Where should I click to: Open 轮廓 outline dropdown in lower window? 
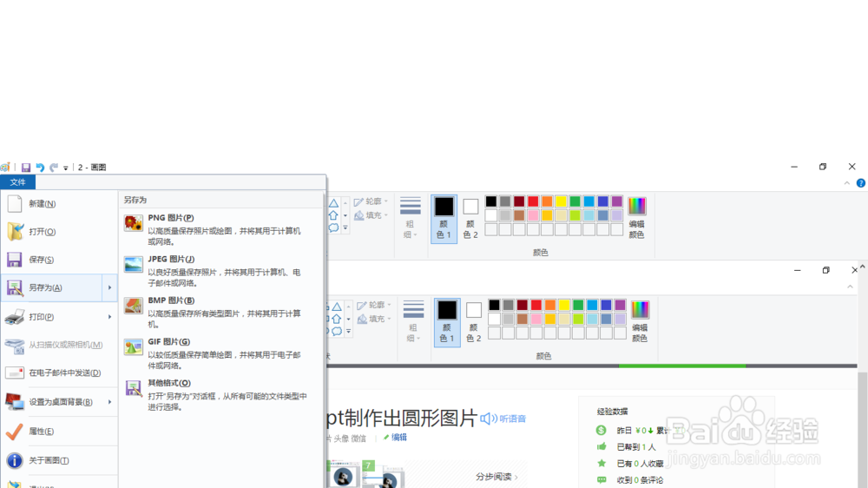[x=374, y=305]
